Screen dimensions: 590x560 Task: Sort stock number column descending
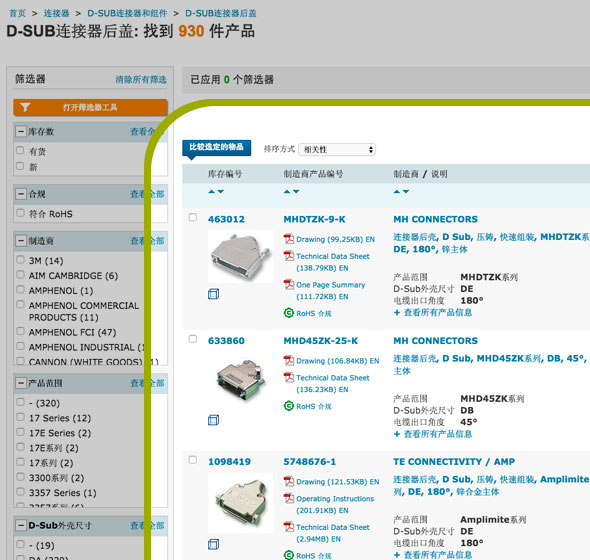[x=221, y=192]
